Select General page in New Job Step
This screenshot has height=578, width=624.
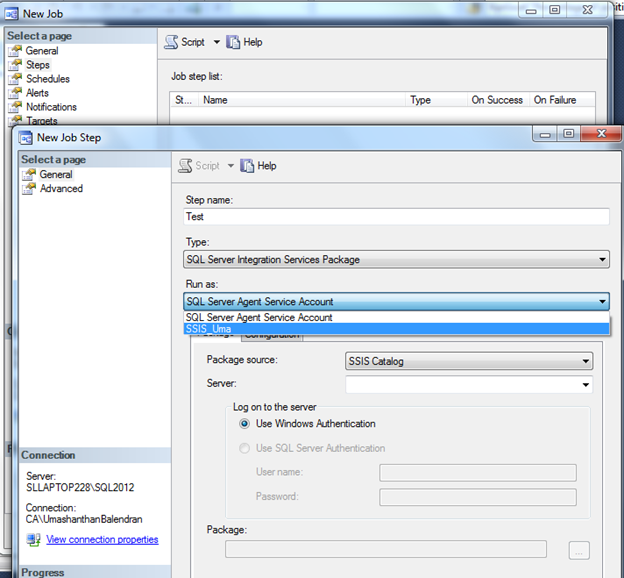(56, 174)
